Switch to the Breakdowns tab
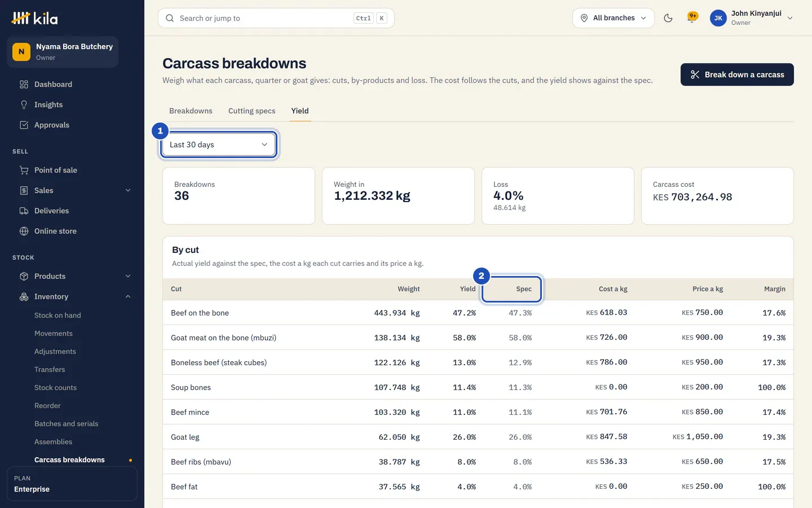The width and height of the screenshot is (812, 508). [191, 111]
